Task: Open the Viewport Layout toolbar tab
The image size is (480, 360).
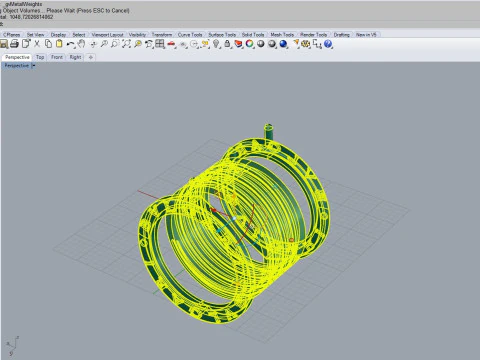Action: [107, 35]
